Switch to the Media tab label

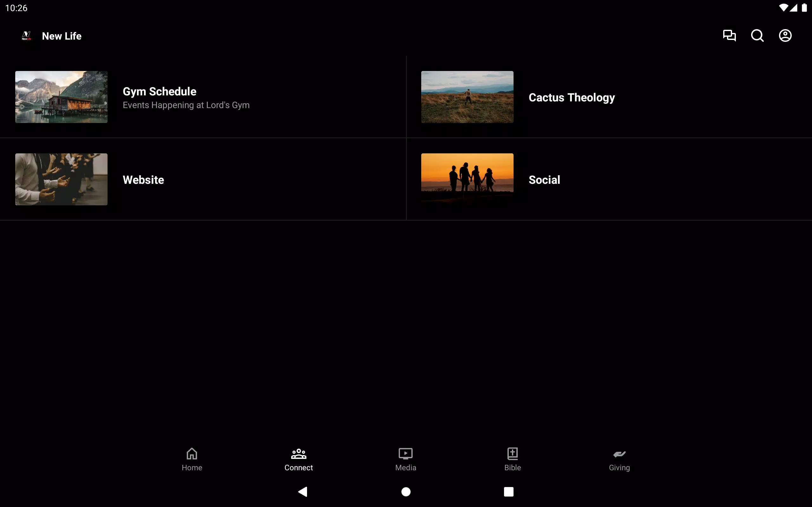[x=406, y=467]
